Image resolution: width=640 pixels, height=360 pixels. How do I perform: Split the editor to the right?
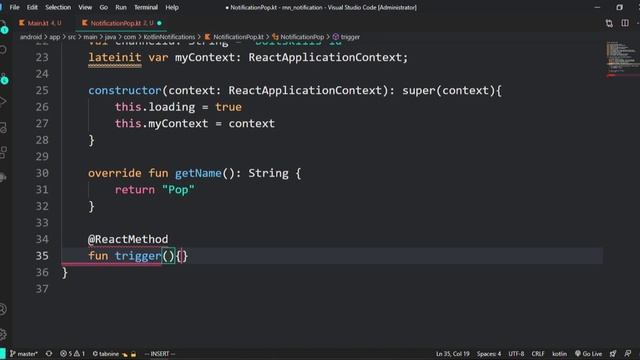(625, 23)
